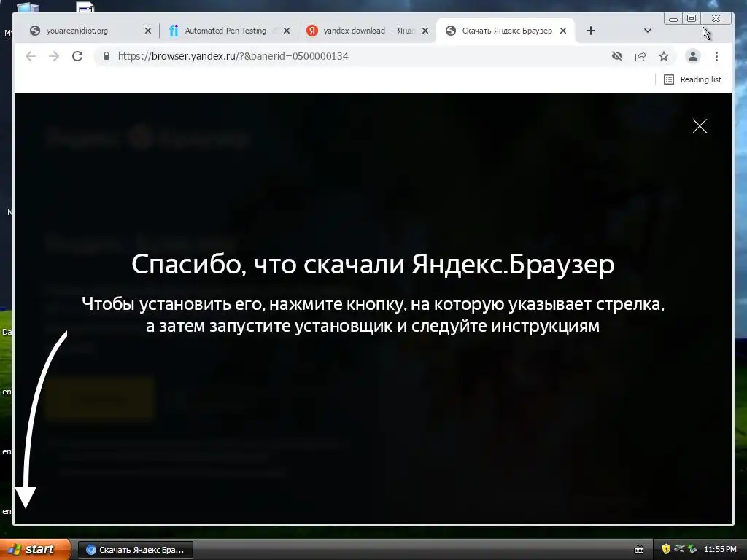Dismiss the Yandex thank-you overlay with X
This screenshot has height=560, width=747.
[x=700, y=125]
